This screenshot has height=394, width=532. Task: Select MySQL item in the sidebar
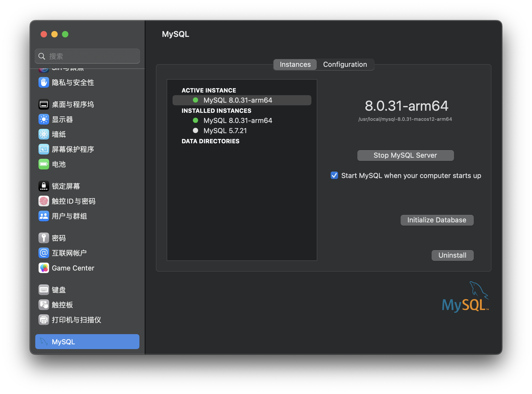tap(87, 342)
